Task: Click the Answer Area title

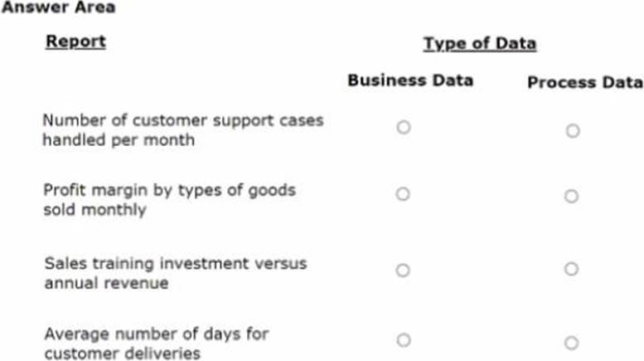Action: [x=58, y=8]
